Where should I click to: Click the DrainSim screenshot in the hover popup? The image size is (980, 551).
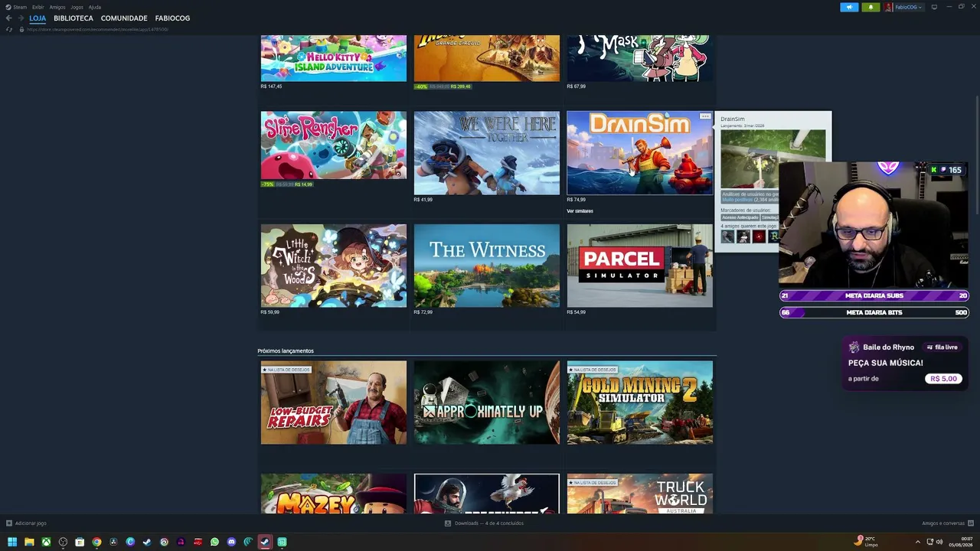point(773,159)
